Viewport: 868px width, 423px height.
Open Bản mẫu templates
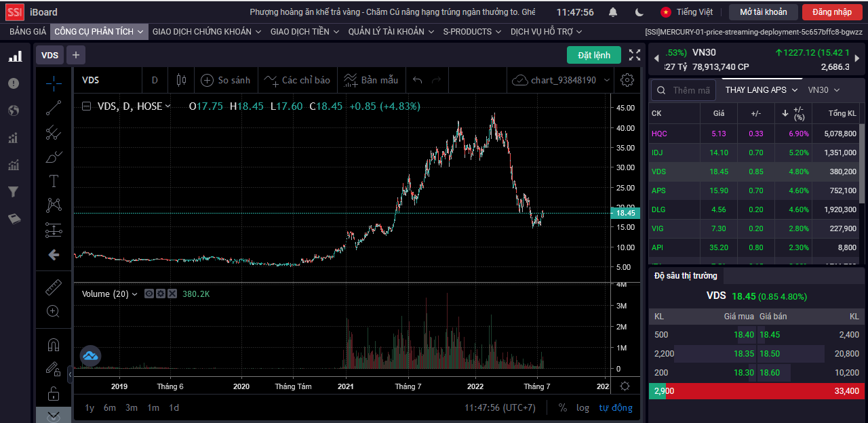click(x=371, y=80)
